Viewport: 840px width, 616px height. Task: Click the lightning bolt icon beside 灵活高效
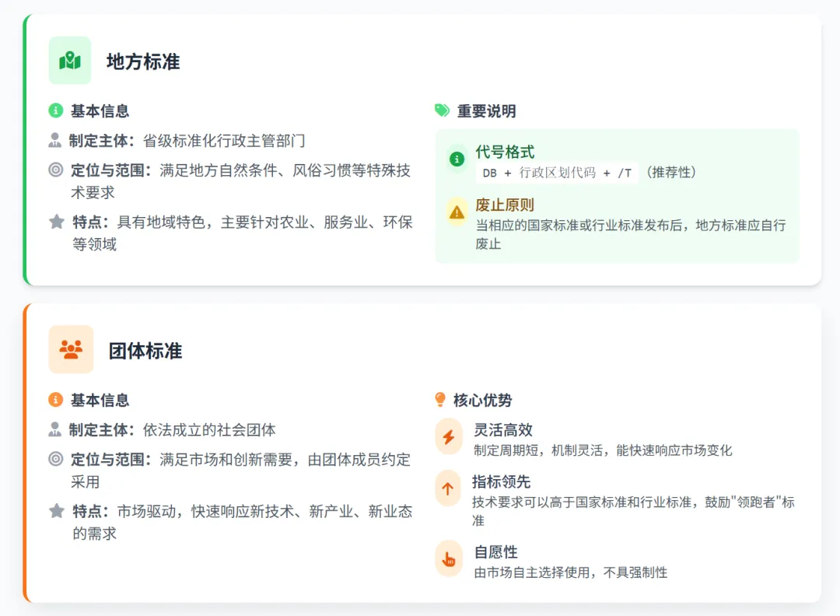(x=448, y=437)
